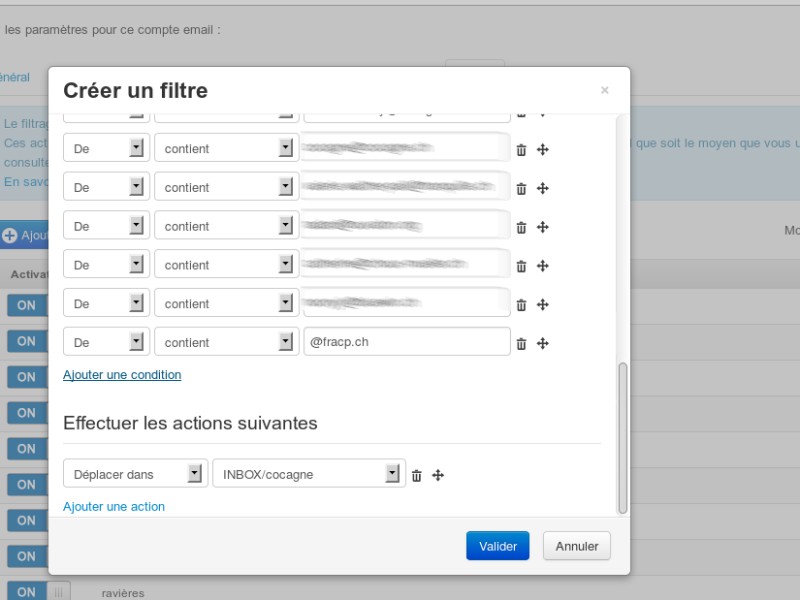Open the INBOX/cocagne folder dropdown
This screenshot has height=600, width=800.
[x=309, y=473]
